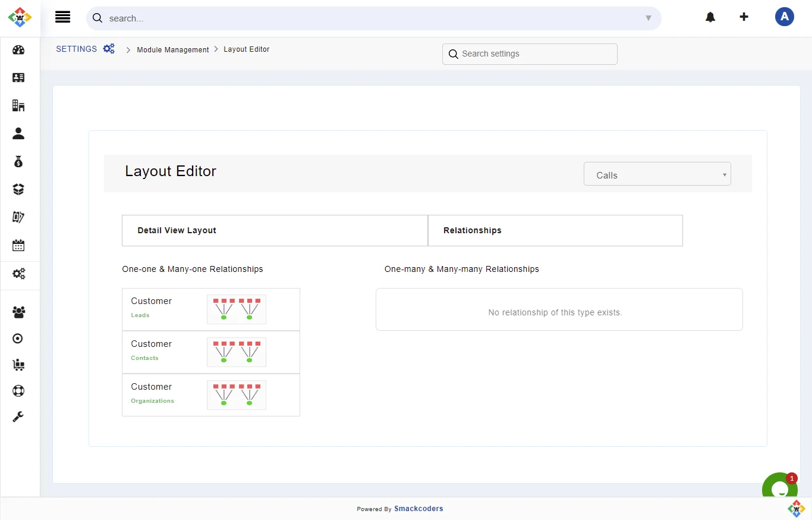Open the module selector on the search bar
The width and height of the screenshot is (812, 520).
(649, 18)
